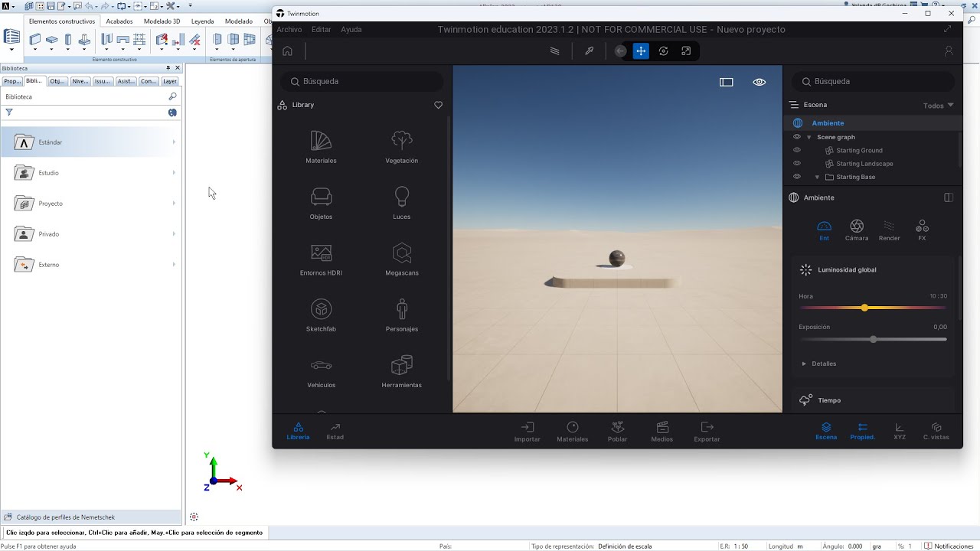Open the Personajes library category
The height and width of the screenshot is (551, 980).
tap(402, 315)
